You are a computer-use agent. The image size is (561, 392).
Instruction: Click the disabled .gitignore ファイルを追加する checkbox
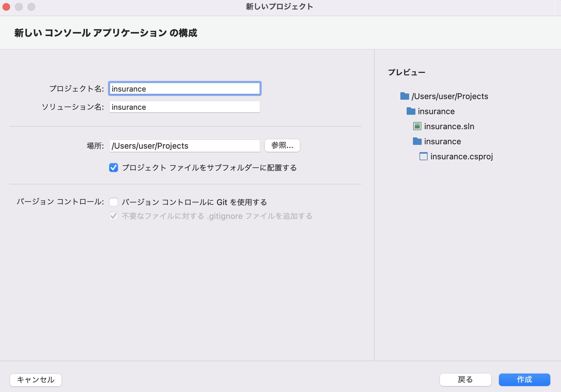(x=114, y=216)
